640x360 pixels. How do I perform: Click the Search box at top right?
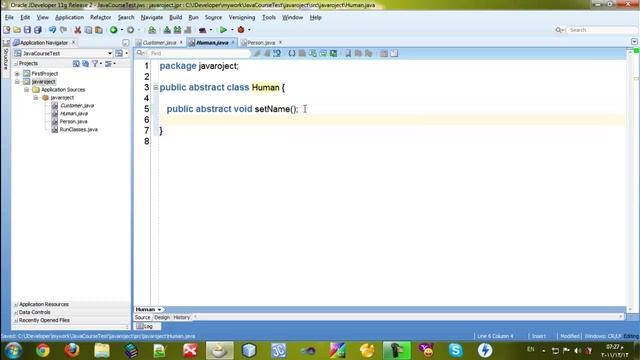(x=602, y=30)
